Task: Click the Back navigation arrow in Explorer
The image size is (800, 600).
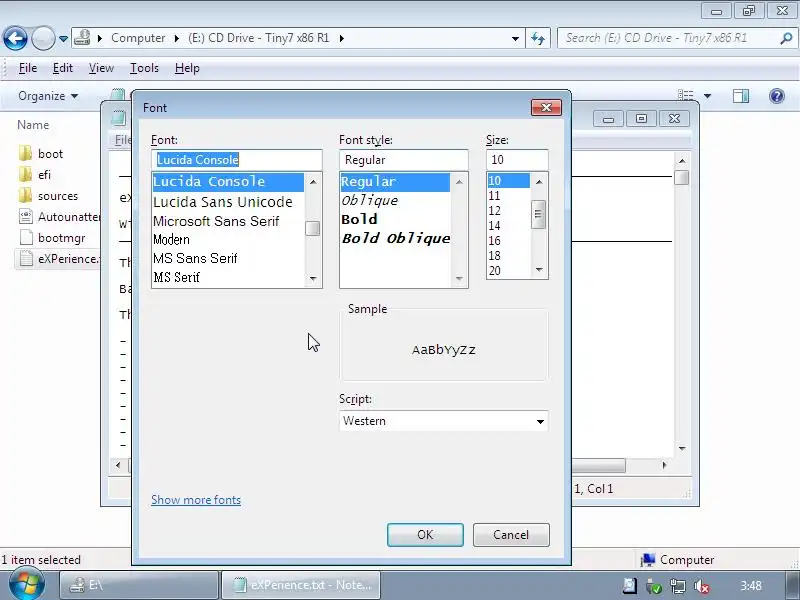Action: [15, 38]
